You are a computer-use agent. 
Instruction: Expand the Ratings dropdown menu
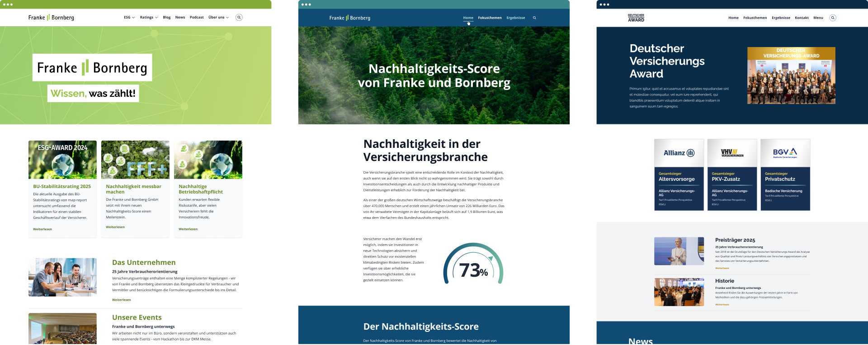coord(149,17)
